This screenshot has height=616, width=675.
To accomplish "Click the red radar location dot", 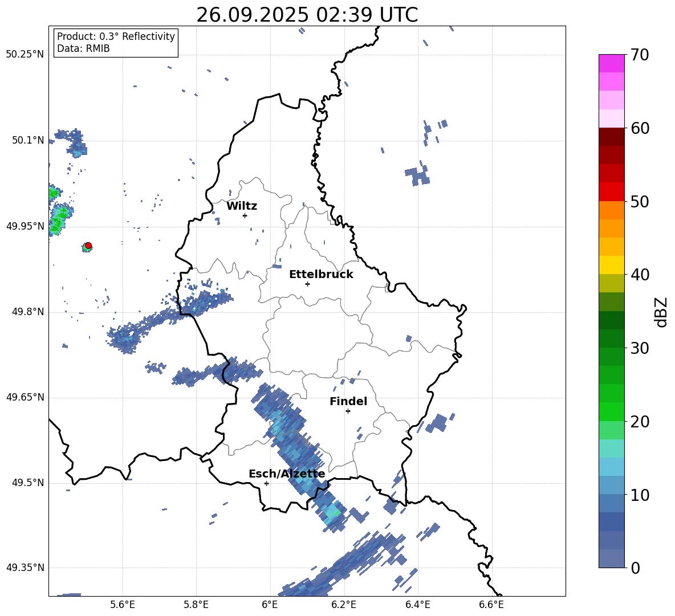I will [88, 245].
